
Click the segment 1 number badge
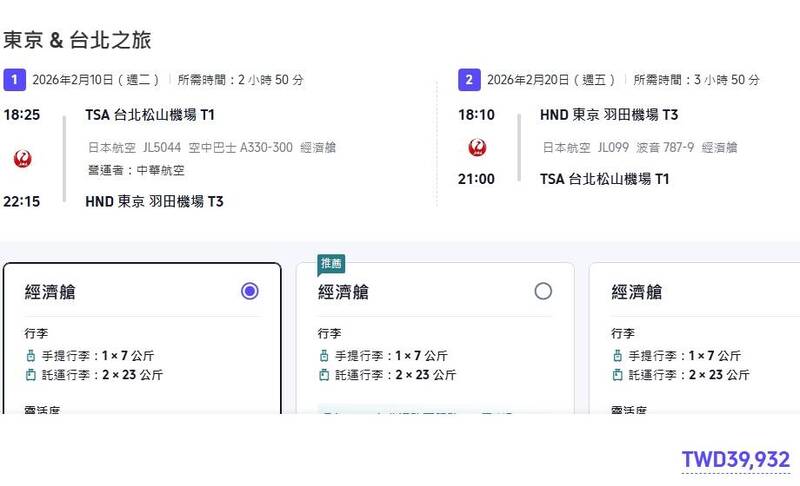[x=14, y=79]
